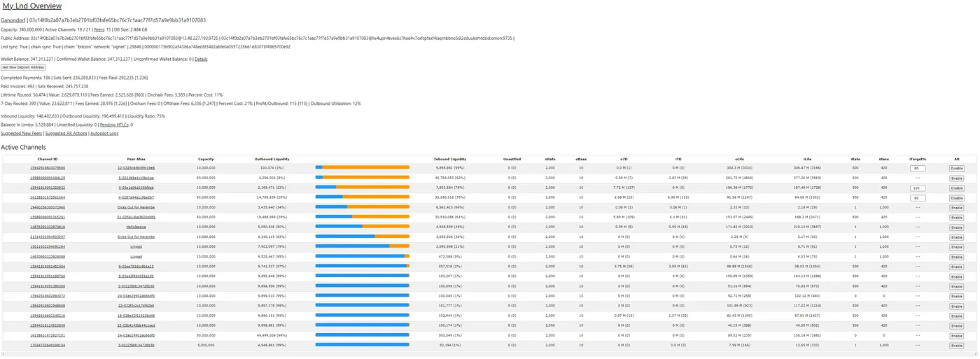
Task: Select Liquidity Ratio: 75% text
Action: (146, 116)
